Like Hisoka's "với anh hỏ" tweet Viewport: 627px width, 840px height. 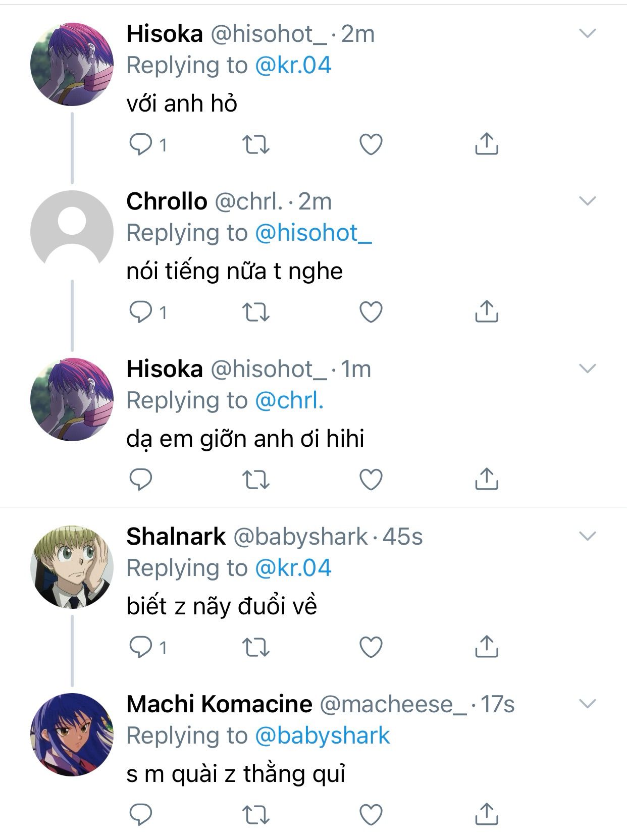click(371, 144)
